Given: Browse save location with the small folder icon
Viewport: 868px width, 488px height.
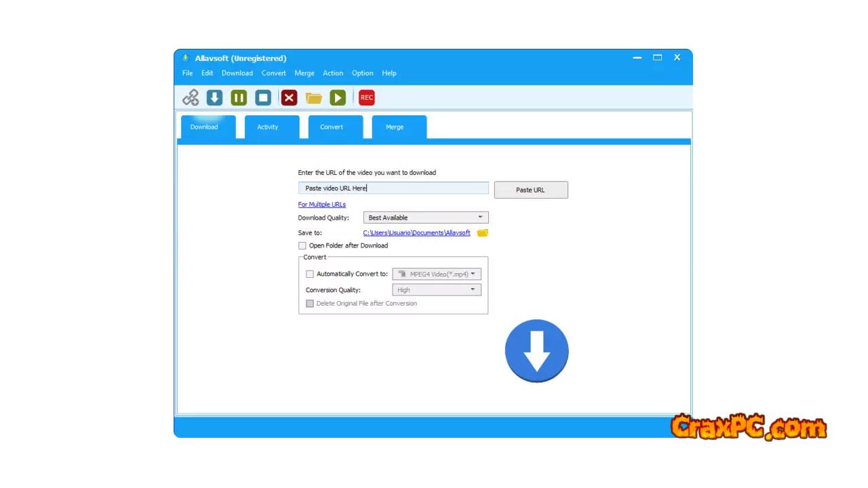Looking at the screenshot, I should [482, 232].
